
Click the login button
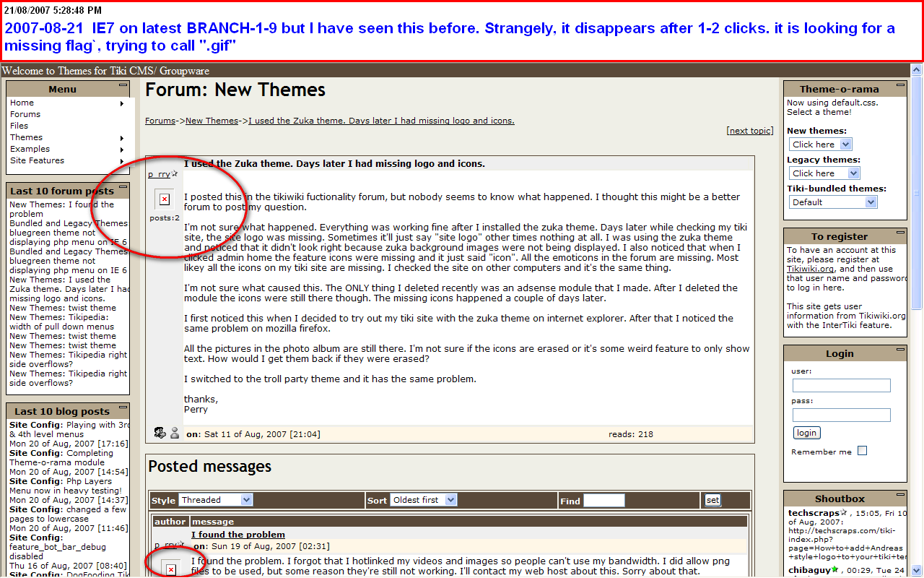pyautogui.click(x=806, y=433)
